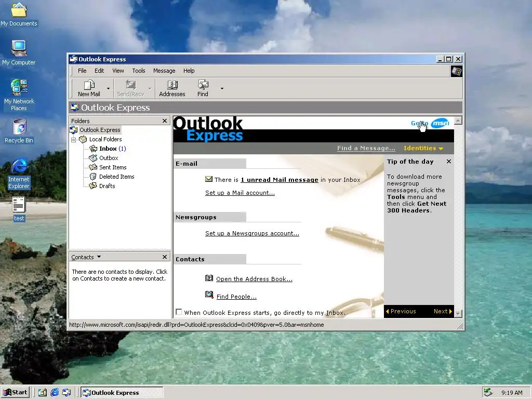Click the Windows Start button
Viewport: 532px width, 399px height.
coord(15,393)
